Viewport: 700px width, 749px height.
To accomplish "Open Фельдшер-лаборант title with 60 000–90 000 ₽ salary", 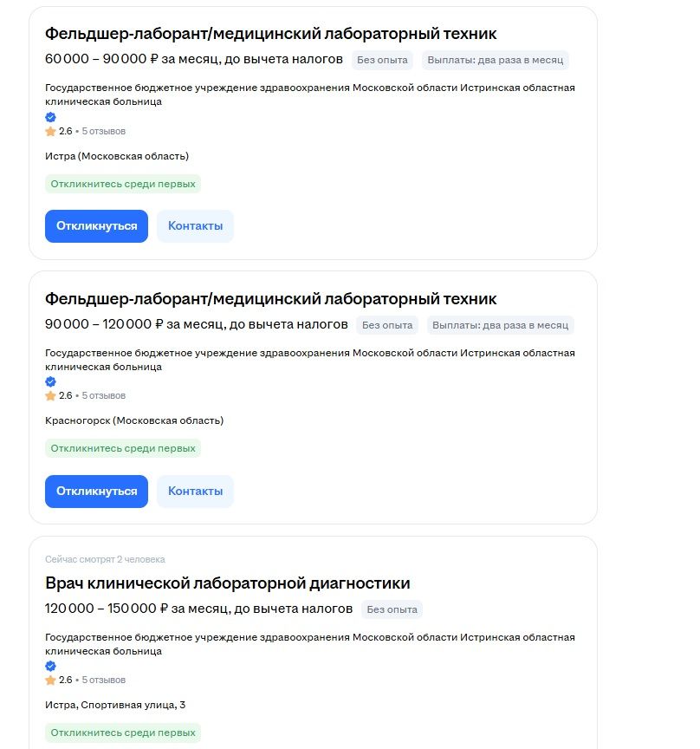I will click(270, 34).
